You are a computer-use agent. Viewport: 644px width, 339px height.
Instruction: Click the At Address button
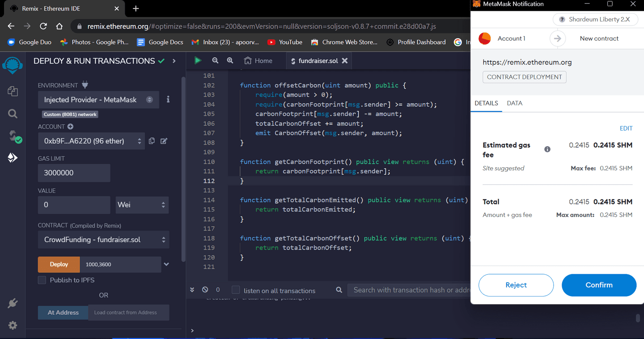click(63, 313)
